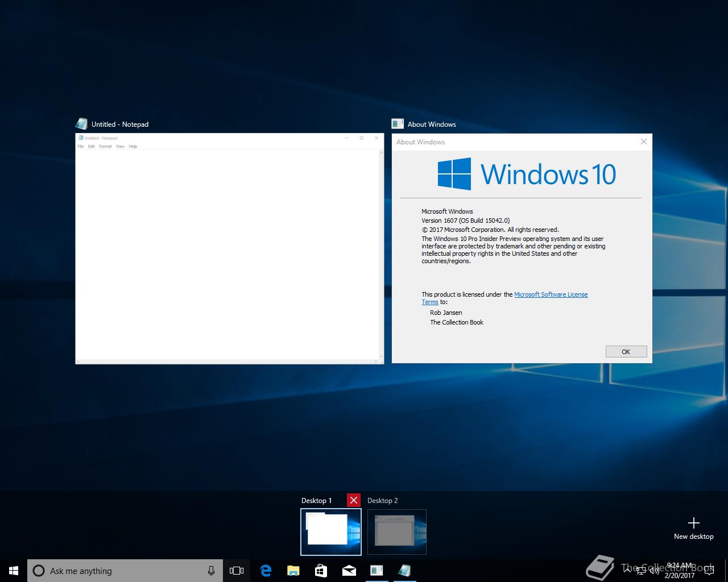Select the Notepad taskbar icon
This screenshot has height=582, width=728.
click(x=404, y=571)
